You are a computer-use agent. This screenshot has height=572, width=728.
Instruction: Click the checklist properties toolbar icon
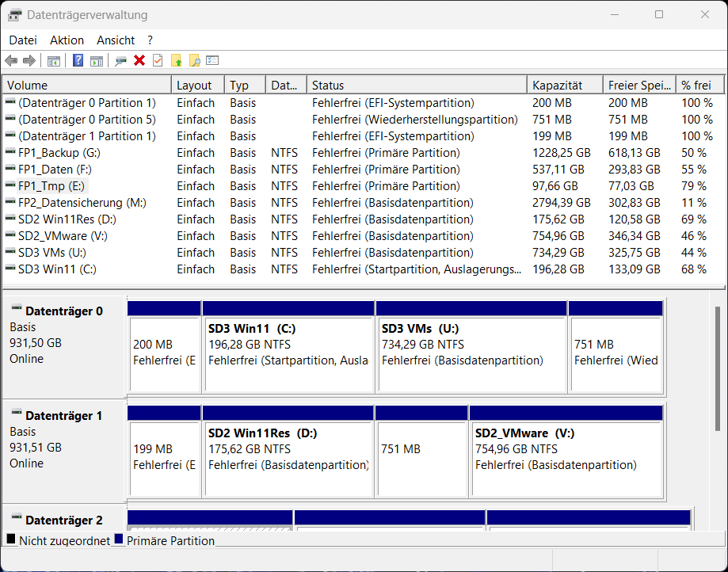click(x=213, y=60)
